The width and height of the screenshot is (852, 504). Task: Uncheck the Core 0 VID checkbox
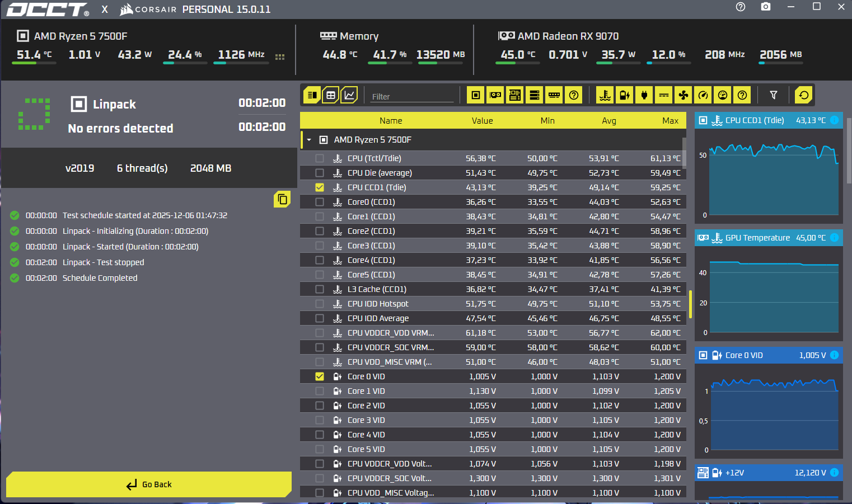coord(320,376)
